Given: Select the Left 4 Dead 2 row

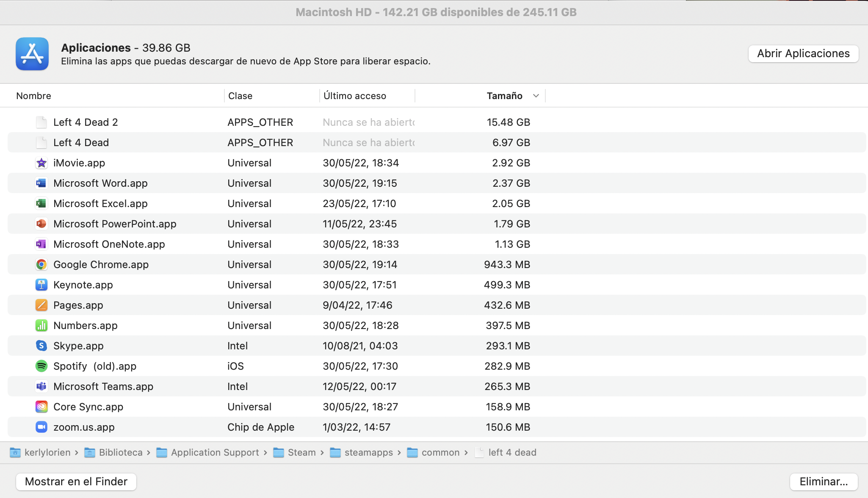Looking at the screenshot, I should [86, 122].
